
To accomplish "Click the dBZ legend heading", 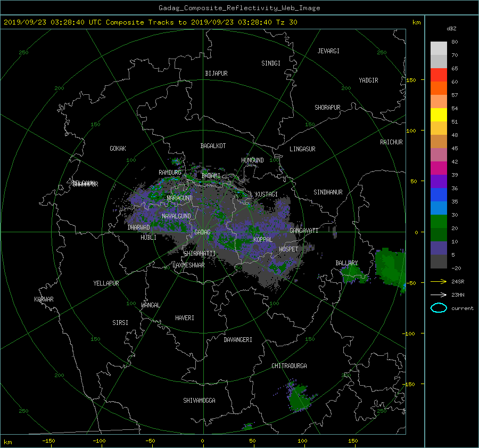I will (451, 28).
